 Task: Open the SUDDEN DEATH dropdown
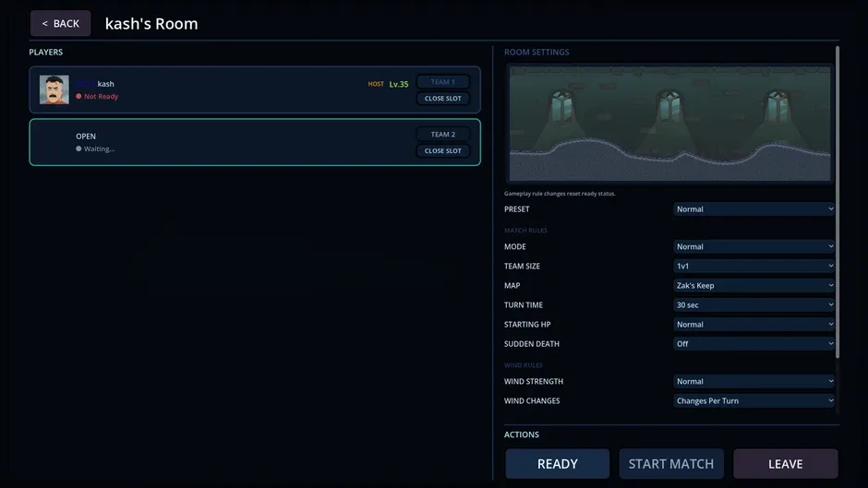tap(754, 343)
